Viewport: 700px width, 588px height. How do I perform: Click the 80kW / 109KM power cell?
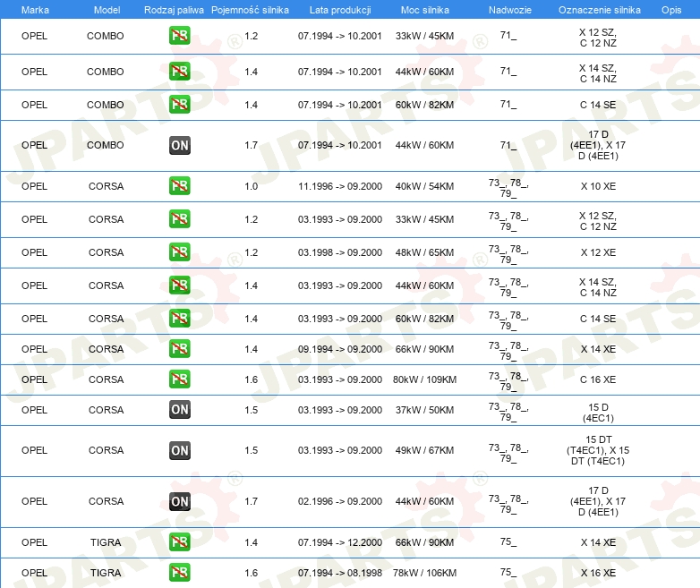coord(424,379)
